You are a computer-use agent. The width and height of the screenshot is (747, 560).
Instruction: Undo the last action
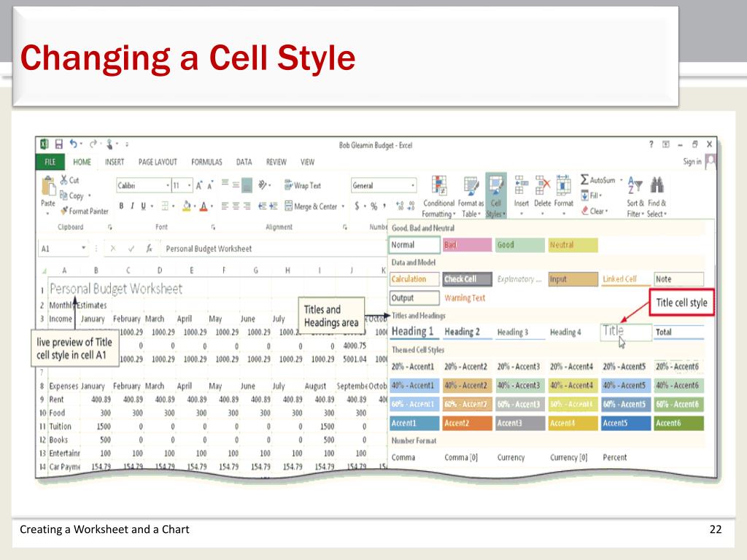(74, 144)
